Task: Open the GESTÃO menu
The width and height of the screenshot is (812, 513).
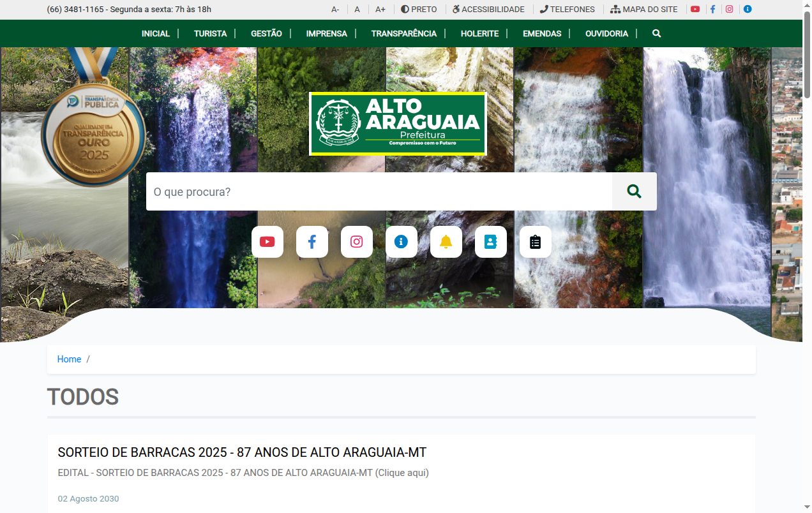Action: point(266,33)
